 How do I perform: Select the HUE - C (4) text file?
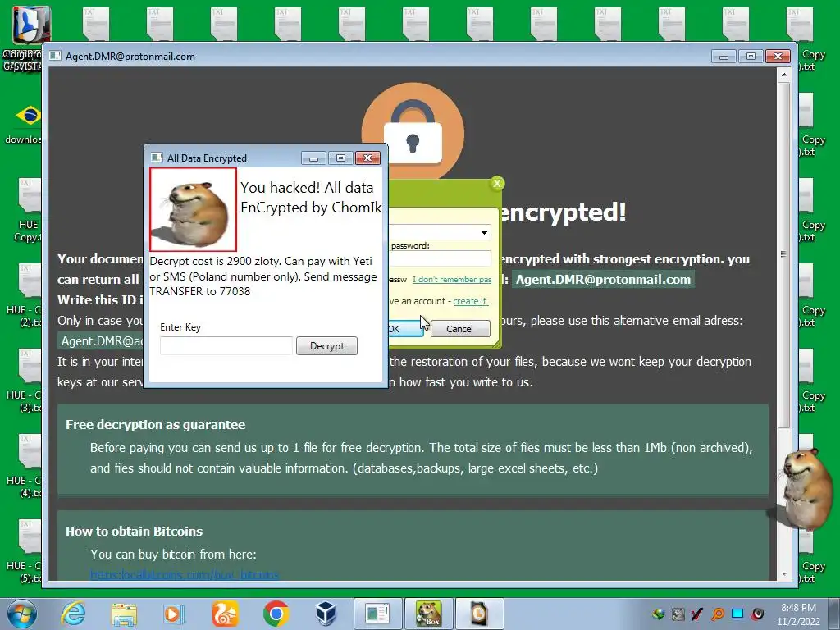[24, 466]
